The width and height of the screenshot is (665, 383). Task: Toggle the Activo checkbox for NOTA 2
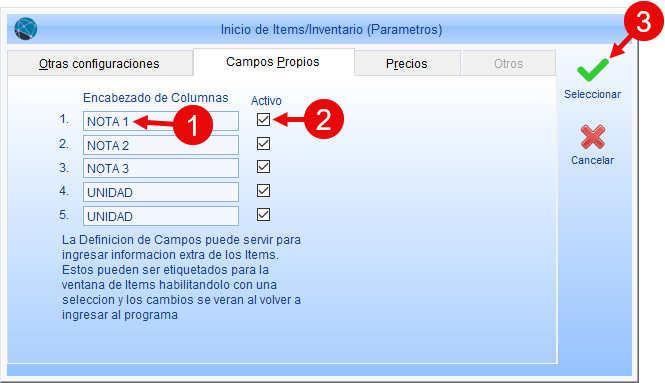[263, 143]
